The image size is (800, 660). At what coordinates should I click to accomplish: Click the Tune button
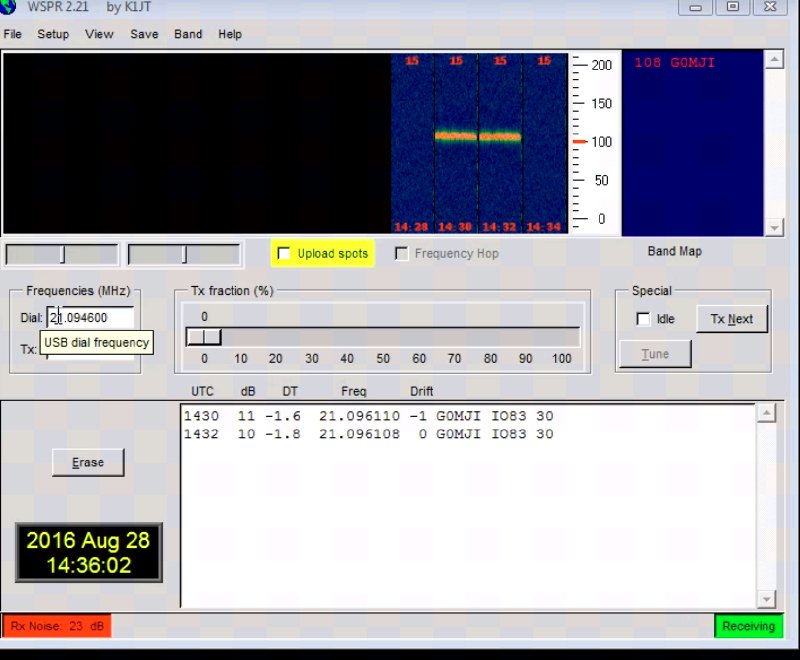point(655,354)
